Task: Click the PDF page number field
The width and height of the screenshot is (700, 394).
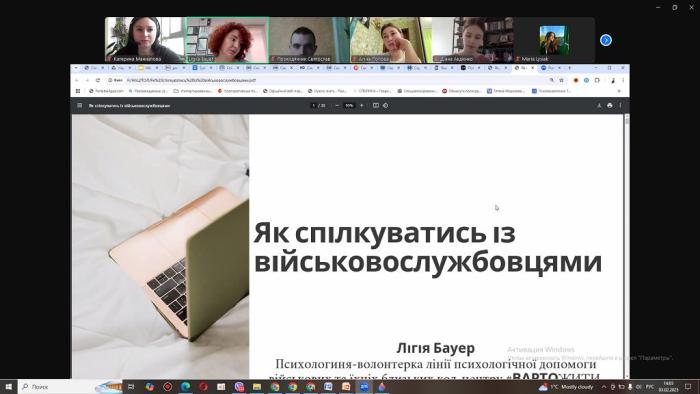Action: tap(313, 106)
